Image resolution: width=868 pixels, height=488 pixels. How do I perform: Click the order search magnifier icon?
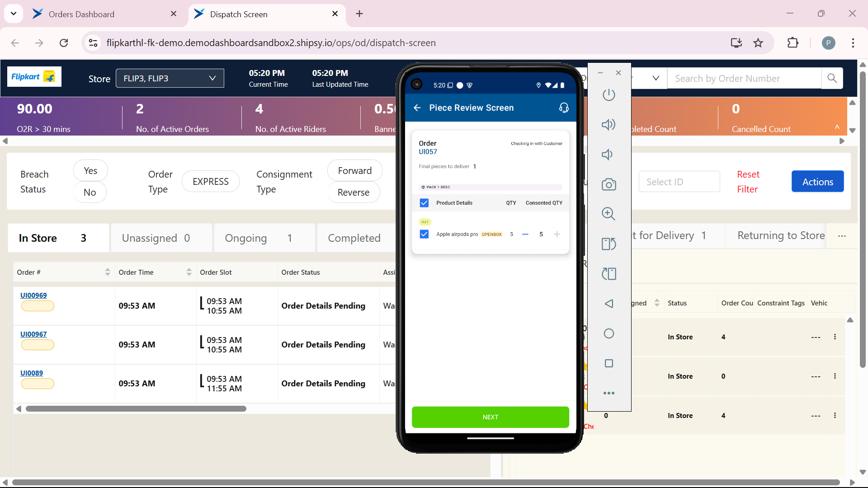[x=832, y=78]
